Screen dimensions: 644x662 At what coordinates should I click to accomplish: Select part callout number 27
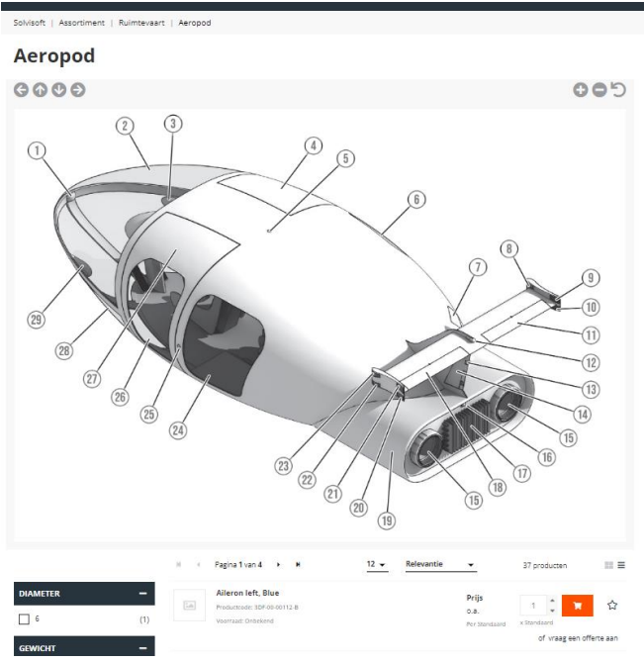[x=92, y=379]
